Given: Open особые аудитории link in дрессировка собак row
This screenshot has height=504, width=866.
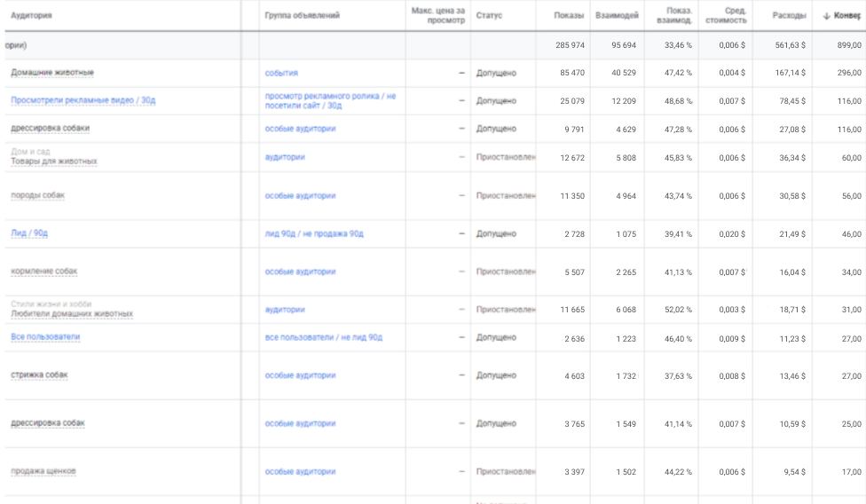Looking at the screenshot, I should coord(301,423).
